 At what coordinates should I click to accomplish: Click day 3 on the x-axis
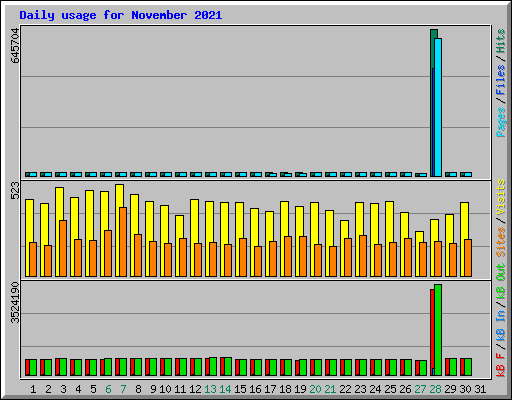point(63,389)
